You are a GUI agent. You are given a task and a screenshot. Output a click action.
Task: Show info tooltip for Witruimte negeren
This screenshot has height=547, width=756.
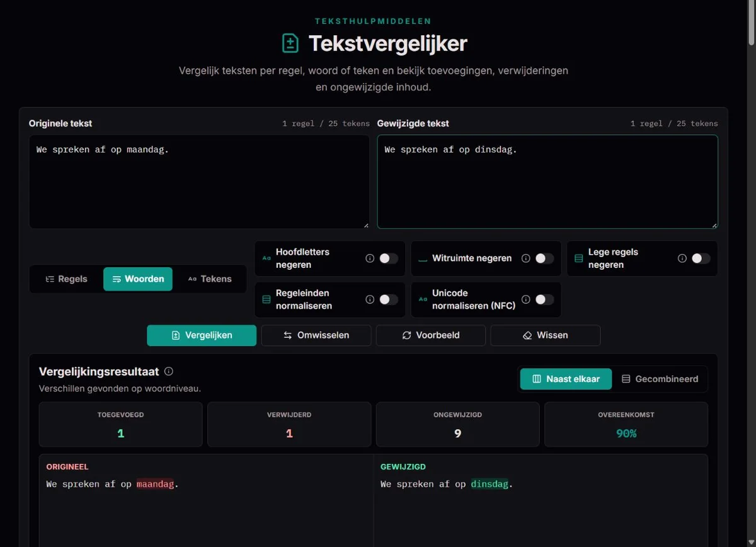pos(526,258)
